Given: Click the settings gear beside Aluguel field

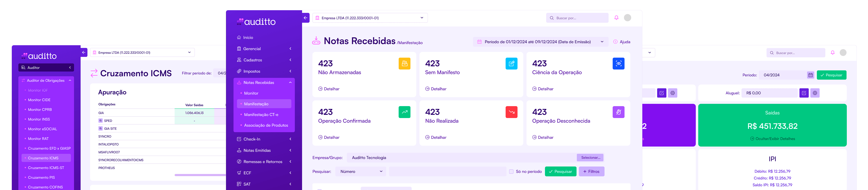Looking at the screenshot, I should [815, 93].
